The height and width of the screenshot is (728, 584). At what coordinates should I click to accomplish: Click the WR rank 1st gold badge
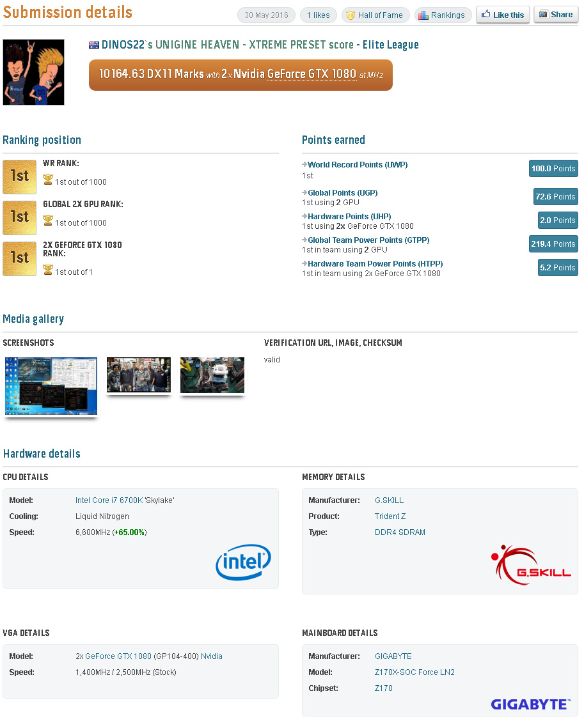(x=20, y=177)
